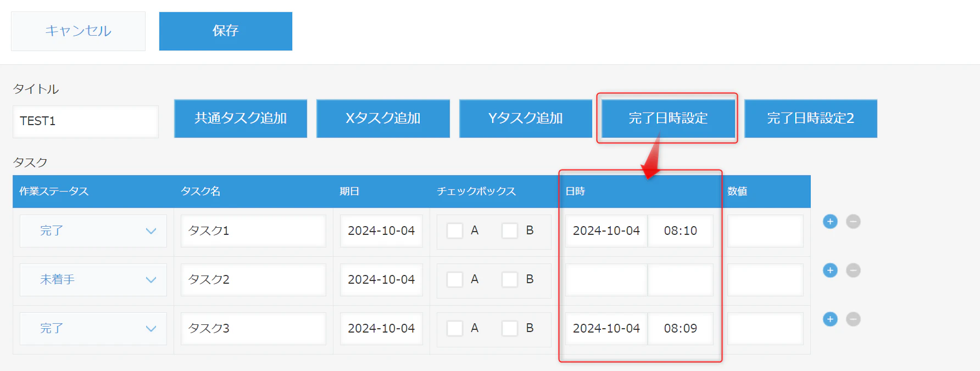
Task: Select the 日時 date field for タスク3
Action: 606,329
